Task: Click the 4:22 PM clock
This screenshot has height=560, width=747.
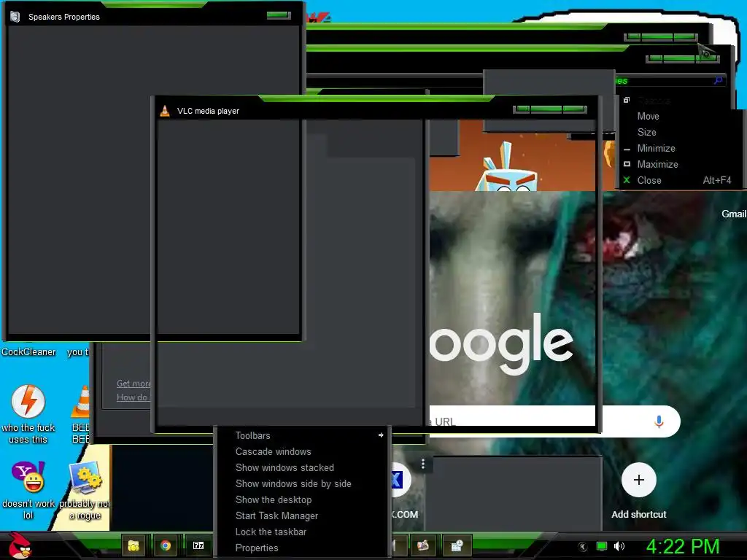Action: [x=683, y=547]
